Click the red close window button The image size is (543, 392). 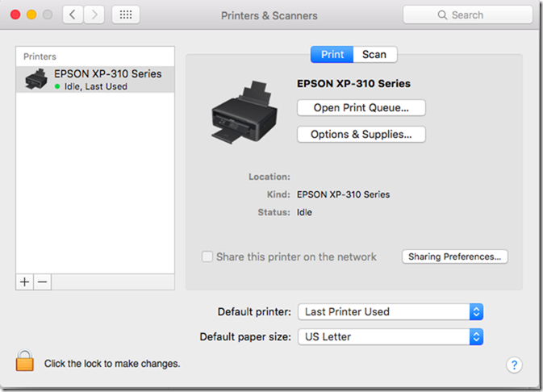click(x=15, y=15)
